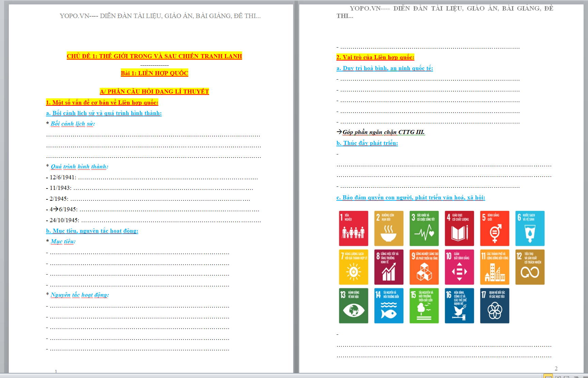Click the '- 24/10/1945:' date line
The image size is (588, 378).
(x=154, y=220)
